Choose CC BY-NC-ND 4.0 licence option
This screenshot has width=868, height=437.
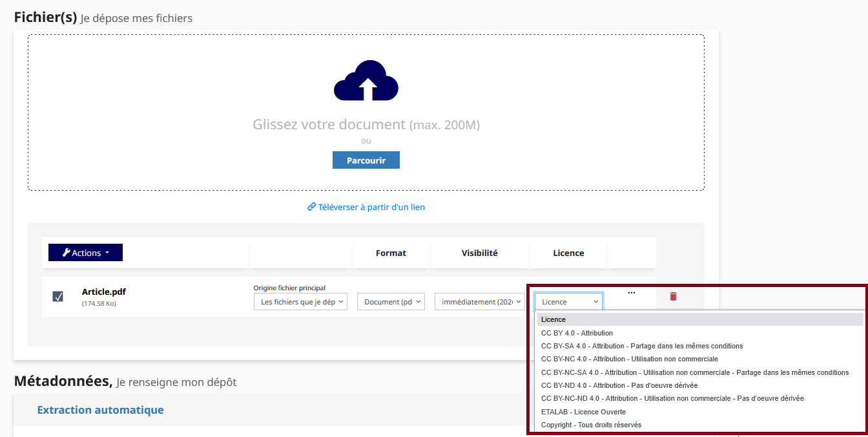coord(672,398)
